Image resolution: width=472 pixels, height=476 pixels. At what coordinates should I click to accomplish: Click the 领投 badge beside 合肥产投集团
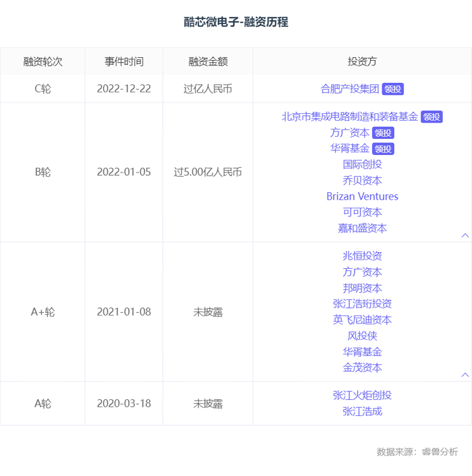pos(393,89)
